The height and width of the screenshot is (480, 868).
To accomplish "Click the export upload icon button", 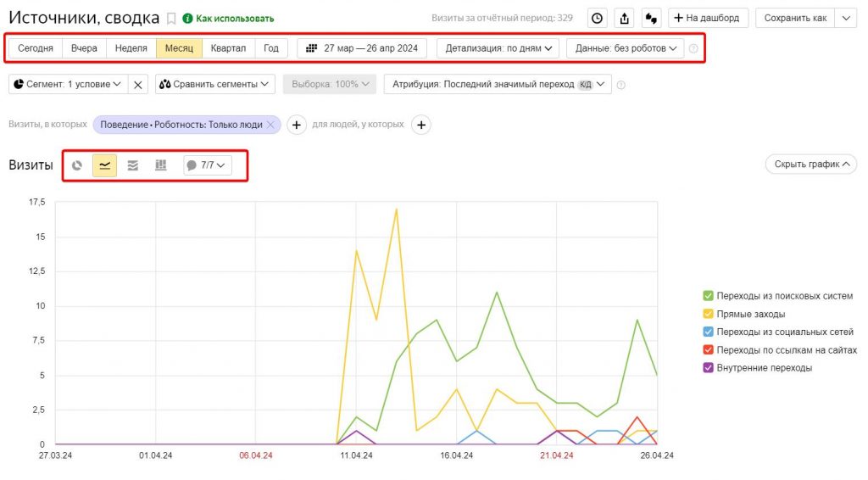I will [x=625, y=18].
